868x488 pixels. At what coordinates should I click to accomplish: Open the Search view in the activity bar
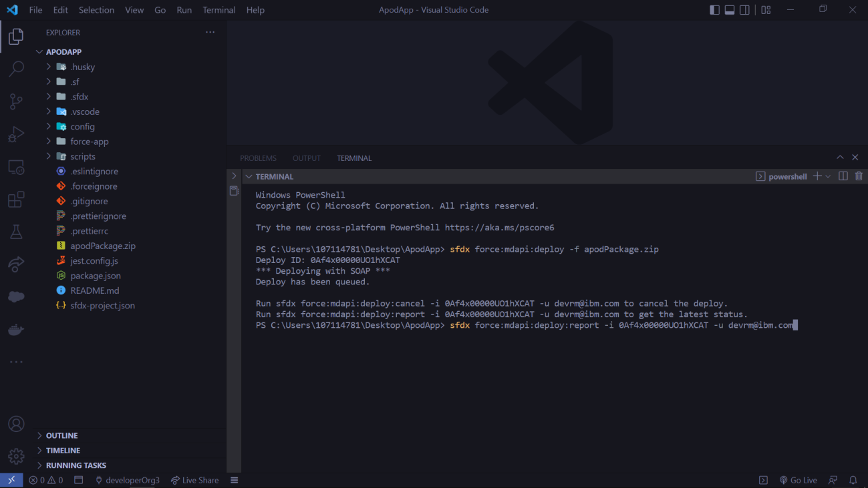pyautogui.click(x=16, y=69)
